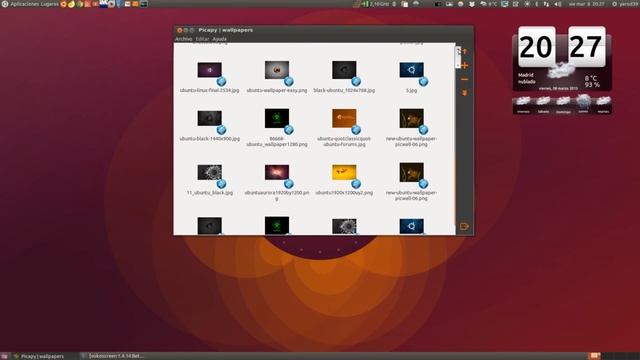Viewport: 640px width, 360px height.
Task: Click the globe badge on ubuntu1920x1200uy2.png
Action: coord(356,184)
